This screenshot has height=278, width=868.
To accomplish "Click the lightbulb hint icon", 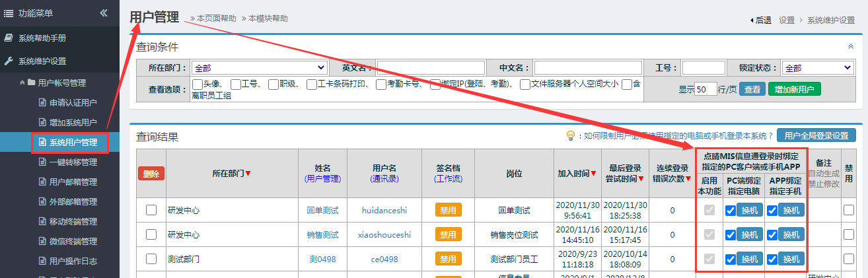I will tap(571, 135).
